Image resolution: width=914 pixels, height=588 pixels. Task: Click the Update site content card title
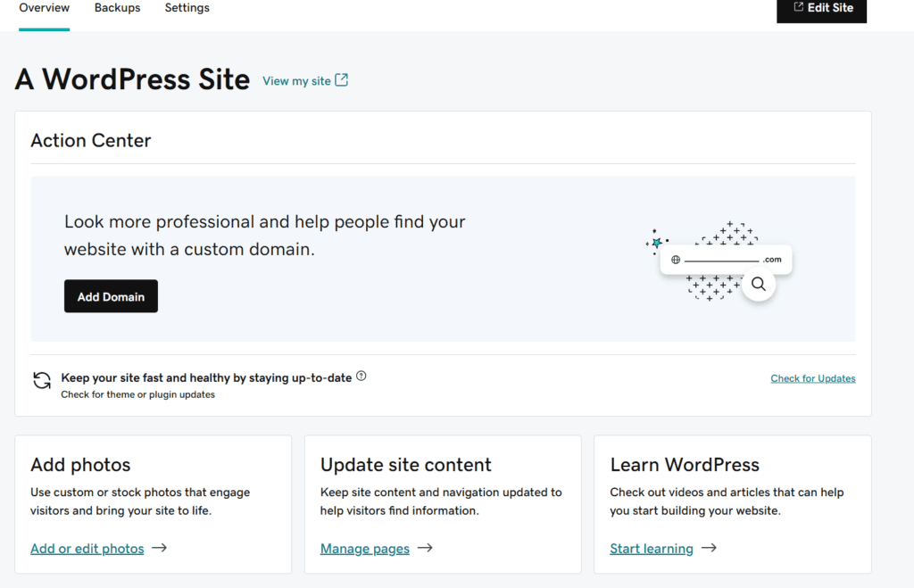(406, 465)
